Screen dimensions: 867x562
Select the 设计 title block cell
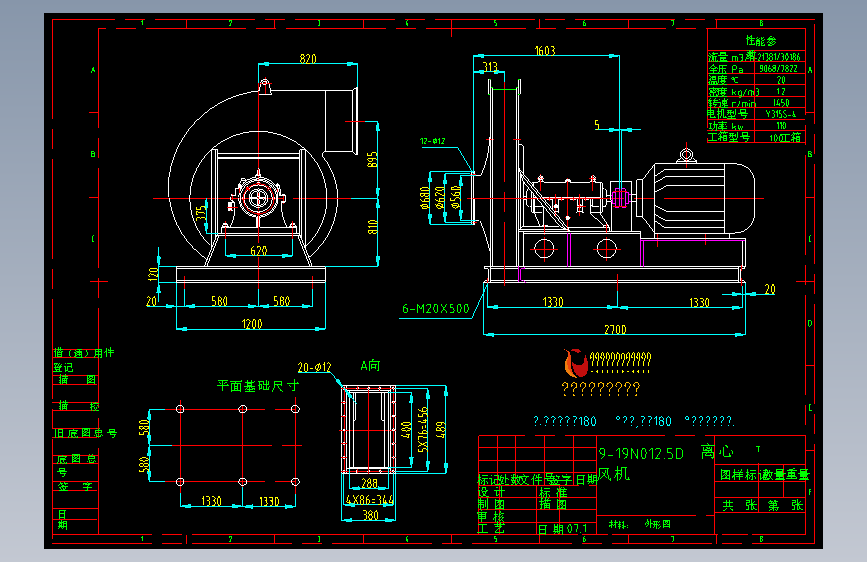point(492,492)
